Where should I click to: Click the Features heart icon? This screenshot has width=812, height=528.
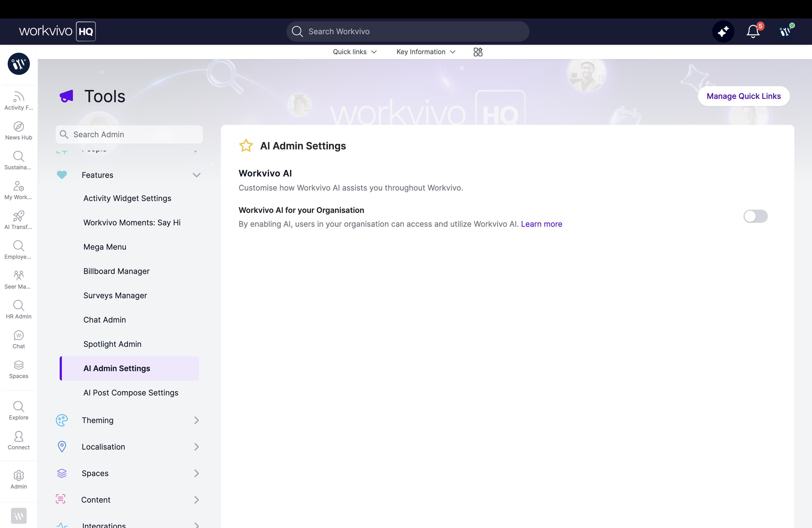pyautogui.click(x=62, y=175)
